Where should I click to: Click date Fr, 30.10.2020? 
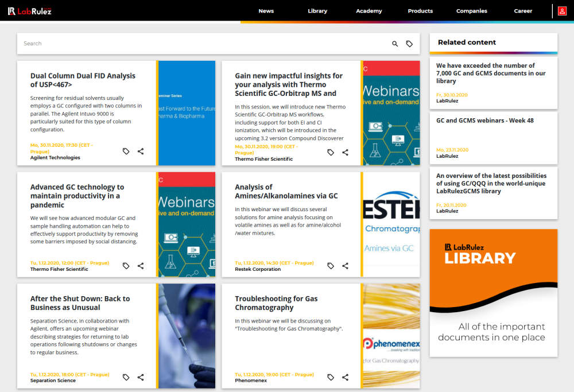pyautogui.click(x=452, y=95)
